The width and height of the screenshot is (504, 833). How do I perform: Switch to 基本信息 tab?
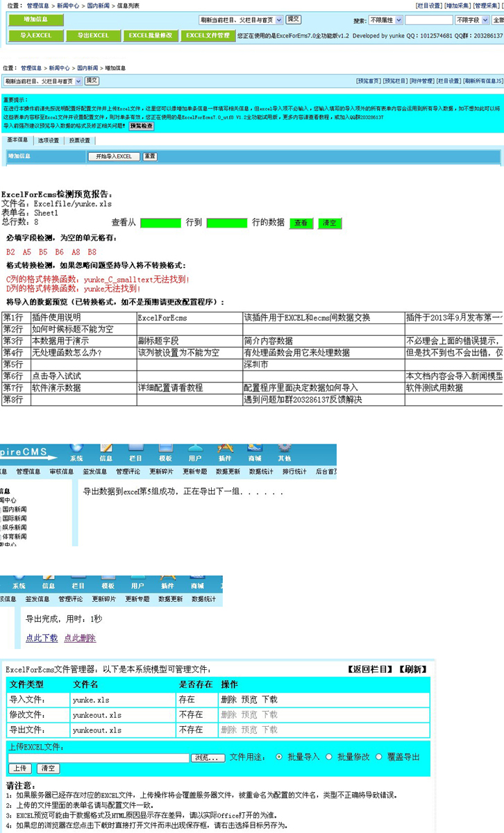[17, 140]
